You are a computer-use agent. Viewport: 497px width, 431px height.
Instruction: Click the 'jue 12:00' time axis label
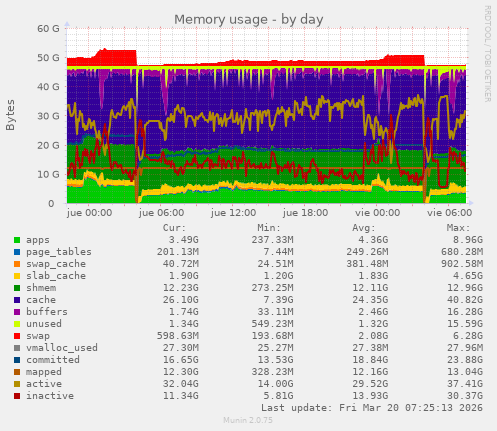[x=233, y=213]
